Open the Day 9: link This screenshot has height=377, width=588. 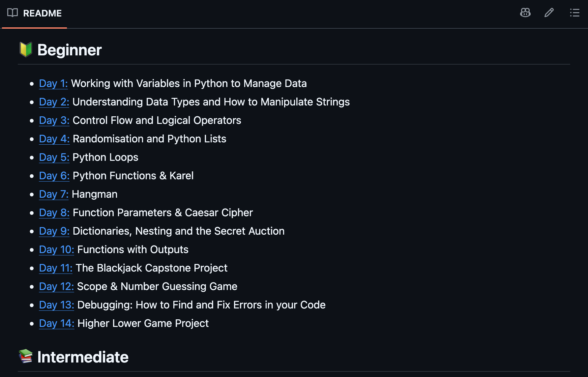(54, 231)
